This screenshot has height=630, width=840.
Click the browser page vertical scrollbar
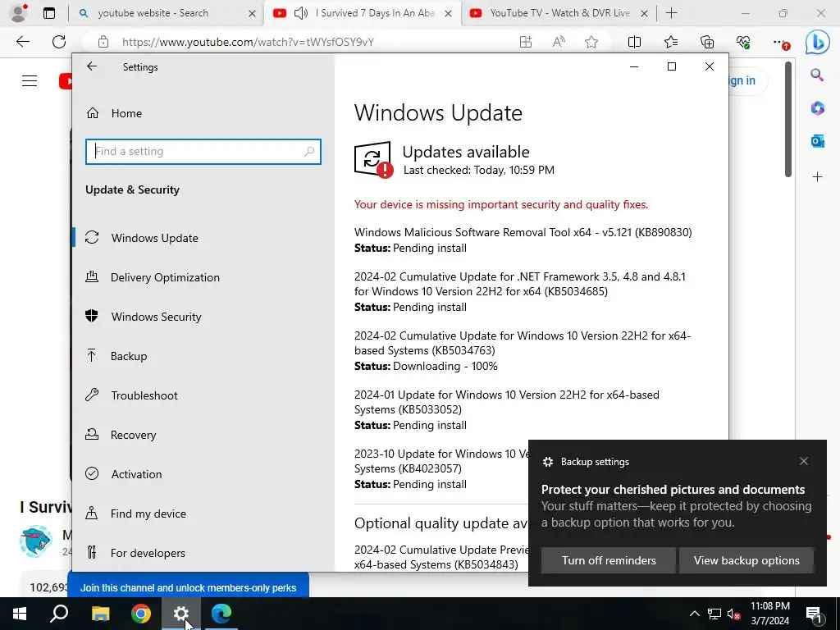(x=787, y=120)
